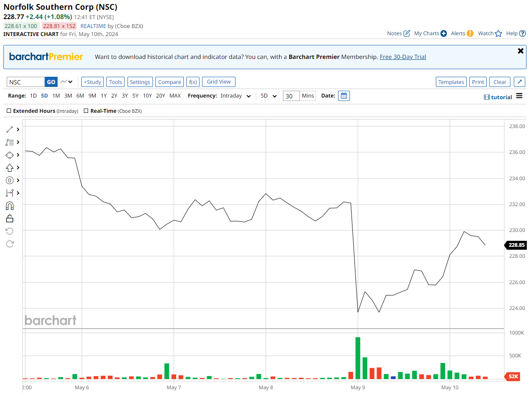
Task: Select the circled number label tool
Action: 10,180
